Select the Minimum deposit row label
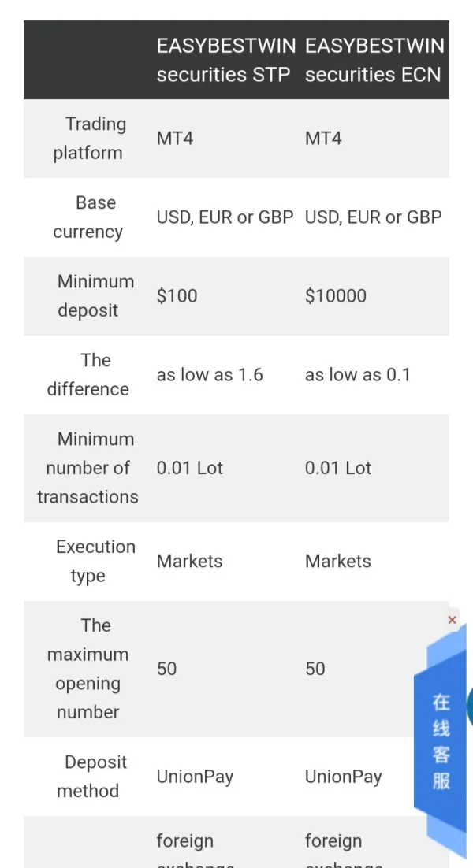The height and width of the screenshot is (868, 473). (88, 296)
